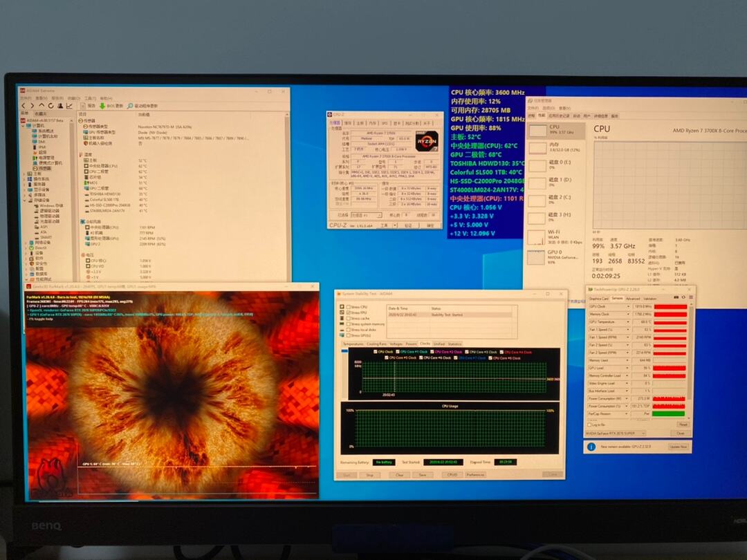Image resolution: width=747 pixels, height=560 pixels.
Task: Collapse the Storage node in AIDA64 tree
Action: [25, 200]
